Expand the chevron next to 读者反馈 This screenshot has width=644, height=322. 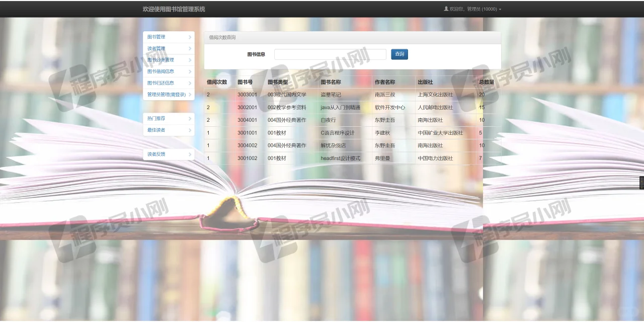[190, 154]
